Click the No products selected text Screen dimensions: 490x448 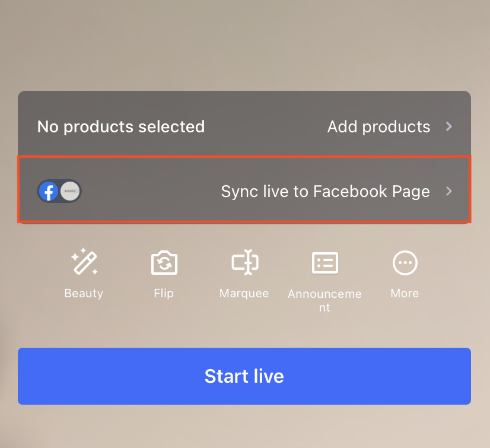coord(121,126)
